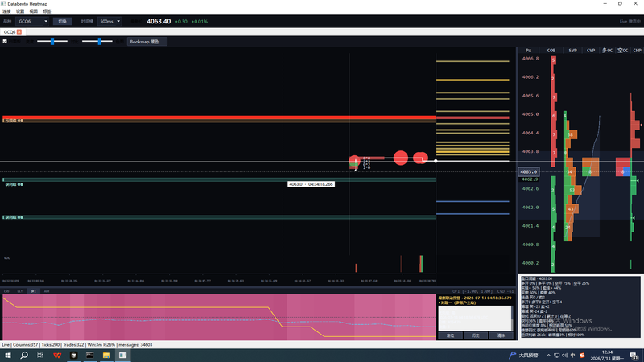Click the CHP column header
Viewport: 644px width, 362px height.
(637, 51)
